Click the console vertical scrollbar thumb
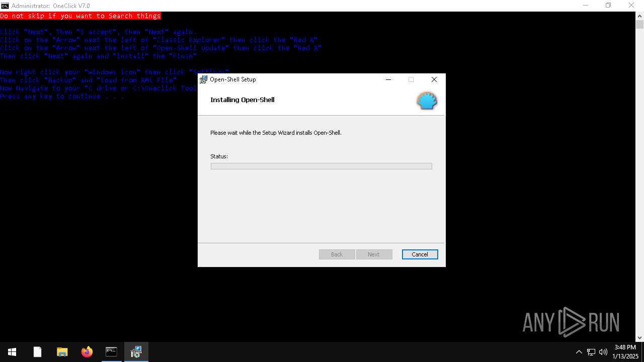 (639, 25)
